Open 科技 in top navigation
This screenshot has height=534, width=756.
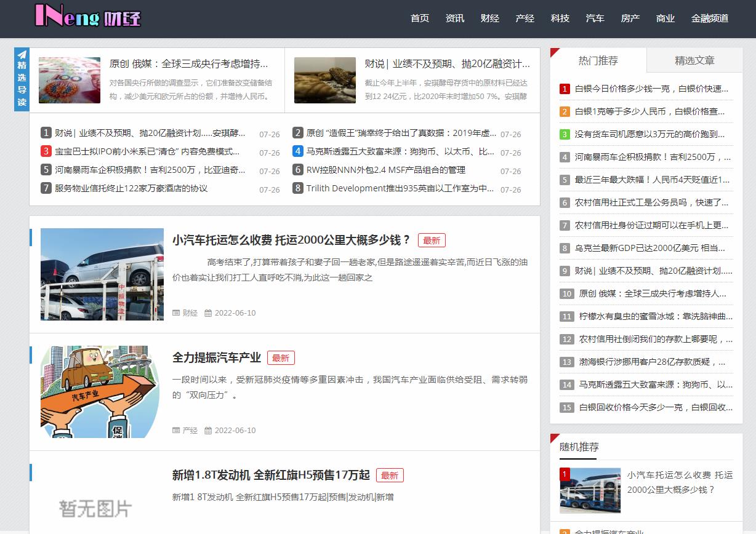point(560,18)
